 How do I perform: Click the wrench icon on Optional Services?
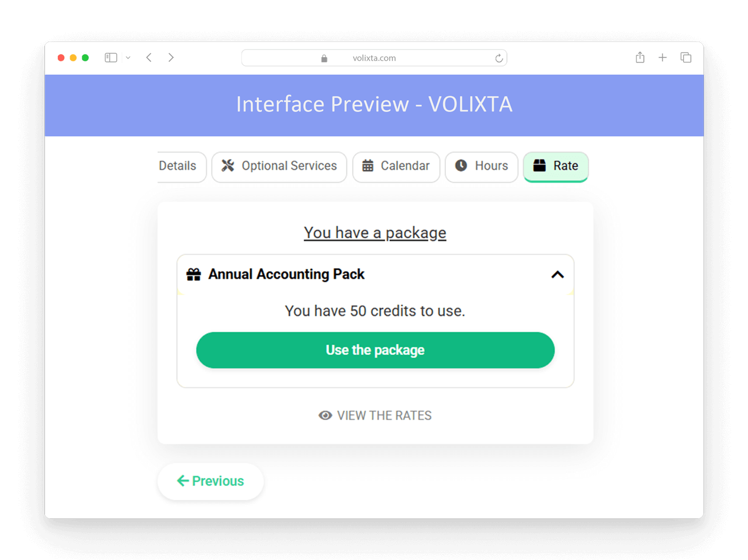tap(228, 166)
